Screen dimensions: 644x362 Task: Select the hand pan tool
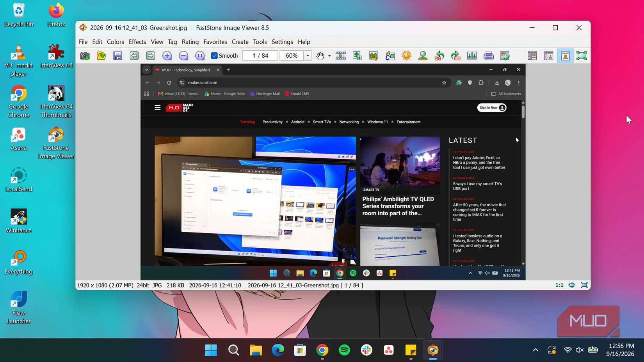pos(320,56)
